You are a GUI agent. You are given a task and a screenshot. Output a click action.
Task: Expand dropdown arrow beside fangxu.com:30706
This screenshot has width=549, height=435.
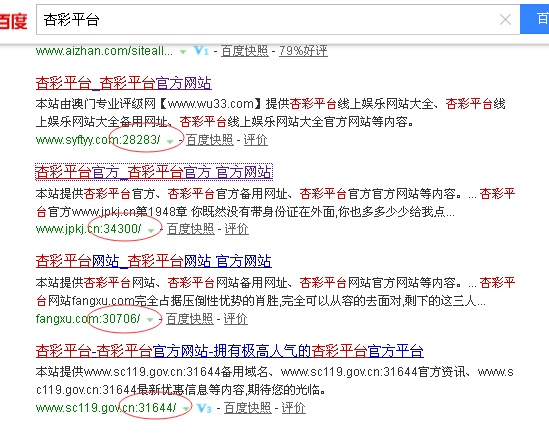150,320
